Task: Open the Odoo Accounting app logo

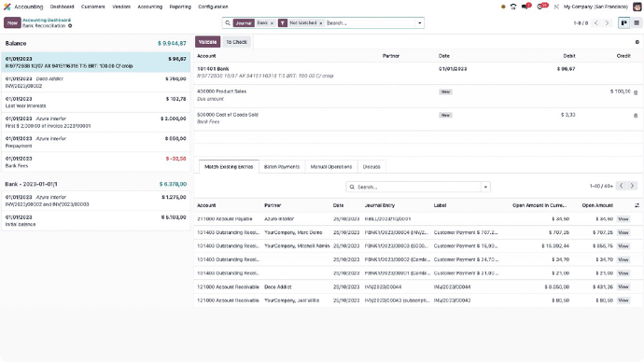Action: pyautogui.click(x=7, y=7)
